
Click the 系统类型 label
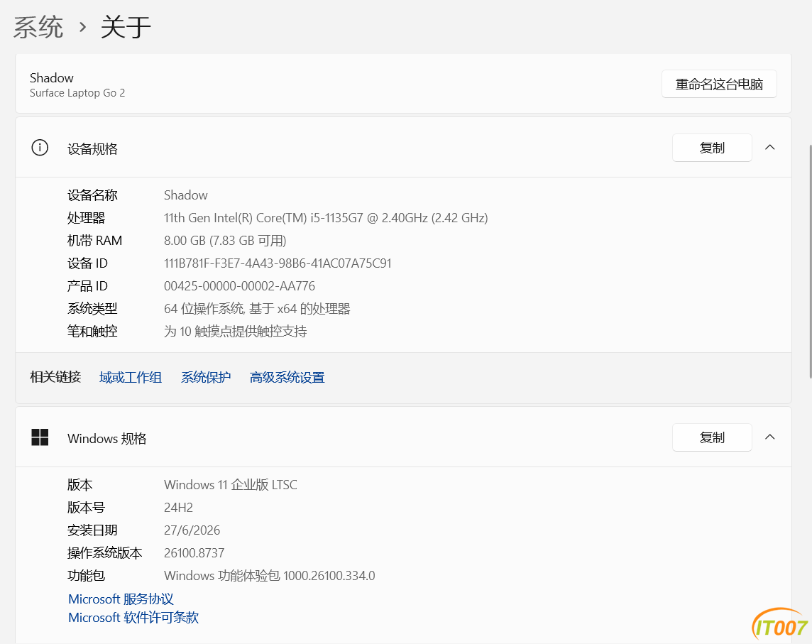point(92,309)
